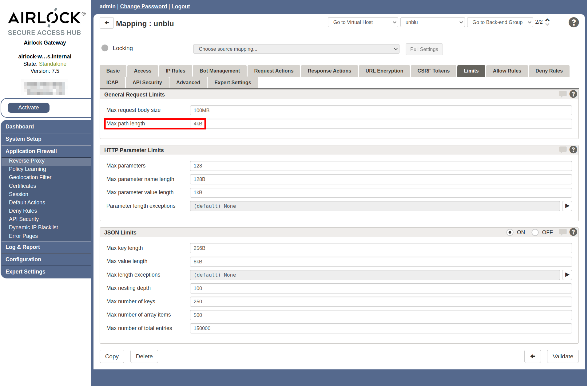The height and width of the screenshot is (386, 588).
Task: Open help for General Request Limits
Action: click(x=573, y=94)
